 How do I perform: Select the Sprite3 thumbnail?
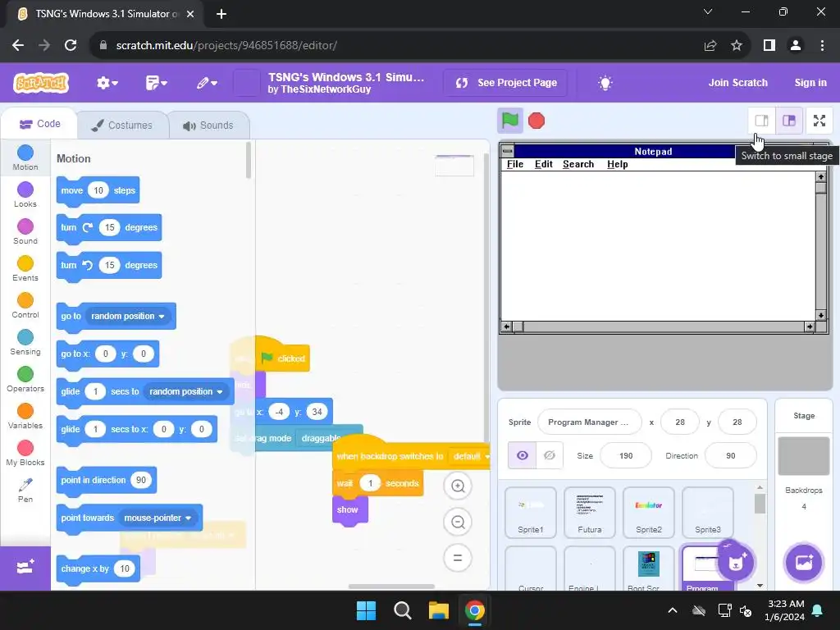pos(708,512)
